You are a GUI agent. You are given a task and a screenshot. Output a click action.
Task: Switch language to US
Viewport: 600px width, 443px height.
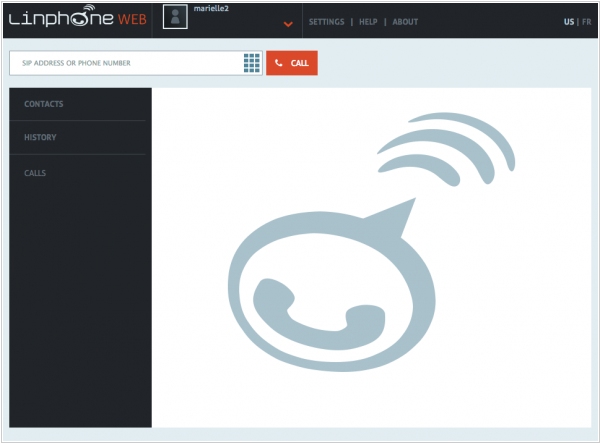point(569,22)
